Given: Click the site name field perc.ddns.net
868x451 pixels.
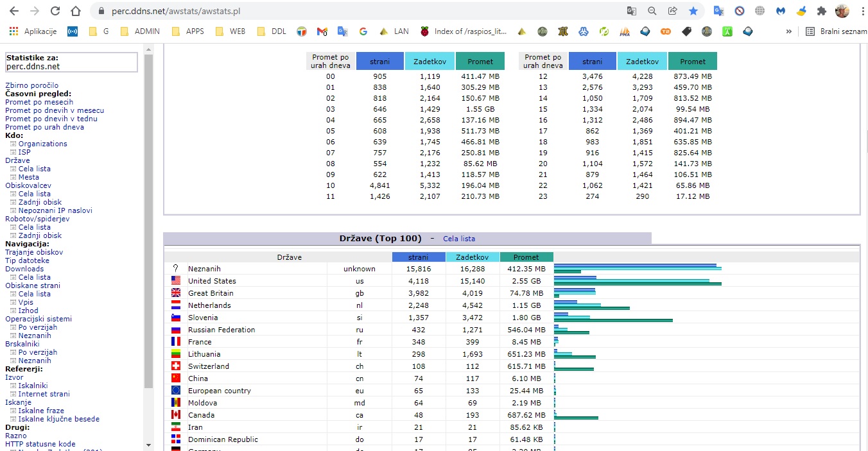Looking at the screenshot, I should click(x=71, y=62).
